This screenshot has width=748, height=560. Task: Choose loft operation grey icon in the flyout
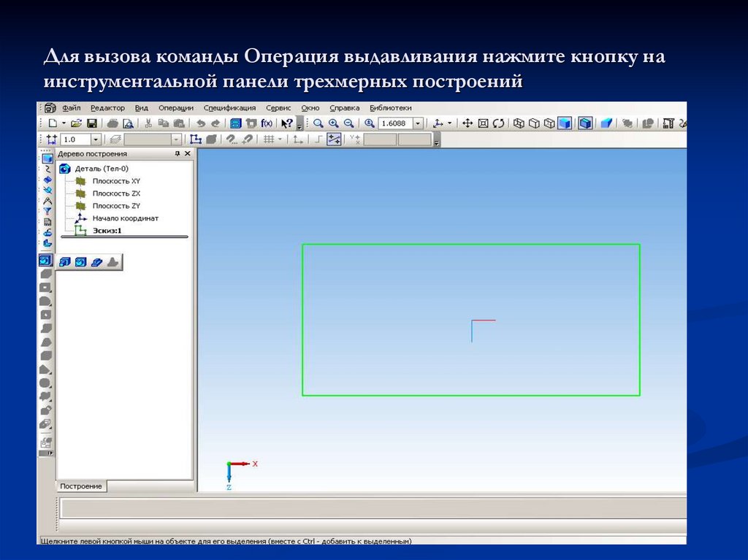point(112,262)
